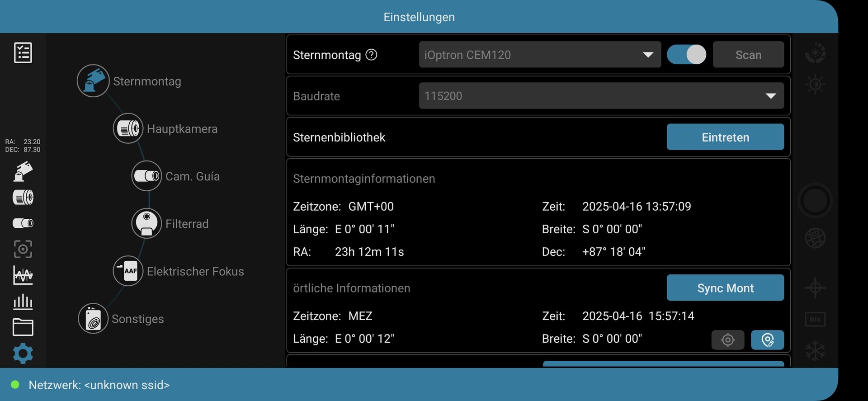This screenshot has width=868, height=401.
Task: Open main camera icon in left sidebar
Action: 23,198
